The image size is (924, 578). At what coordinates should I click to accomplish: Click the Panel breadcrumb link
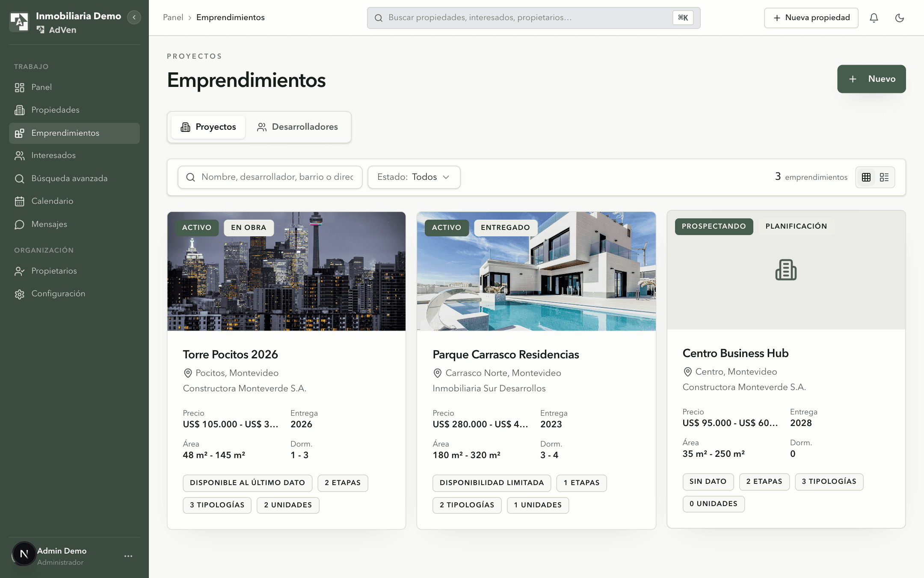click(173, 18)
